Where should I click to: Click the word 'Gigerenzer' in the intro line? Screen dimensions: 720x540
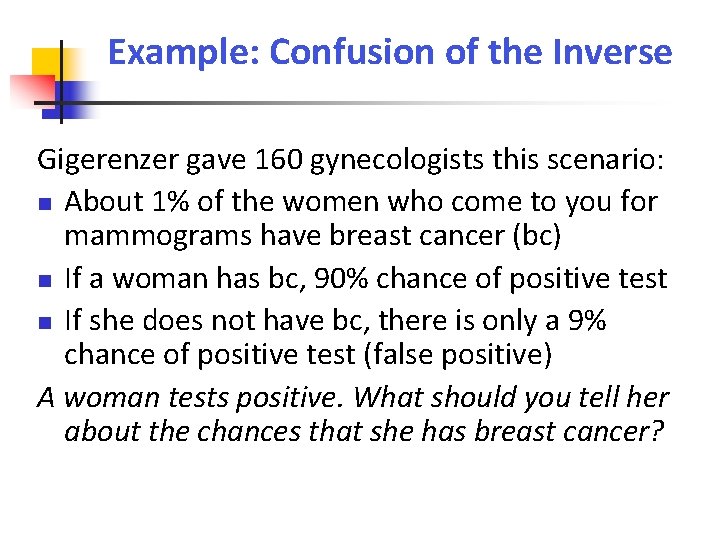pos(108,160)
